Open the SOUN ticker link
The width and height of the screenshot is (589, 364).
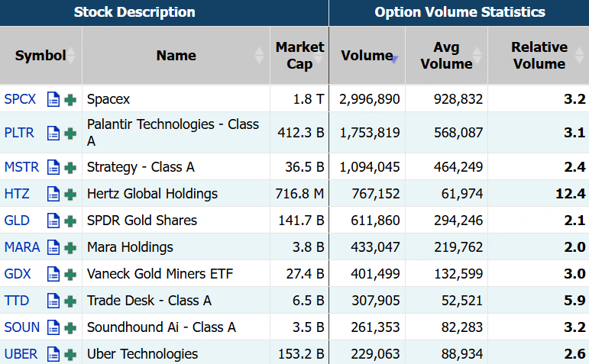(x=22, y=327)
